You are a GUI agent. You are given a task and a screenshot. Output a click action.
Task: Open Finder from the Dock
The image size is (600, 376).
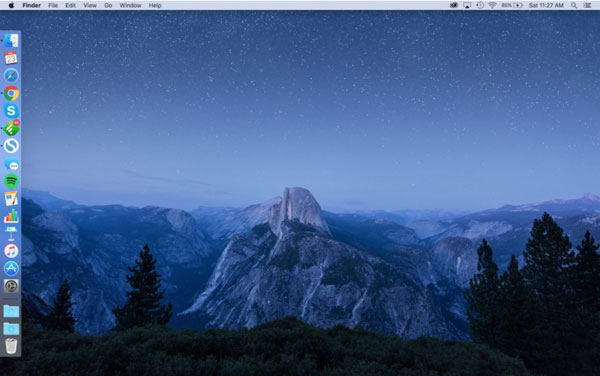[x=11, y=41]
